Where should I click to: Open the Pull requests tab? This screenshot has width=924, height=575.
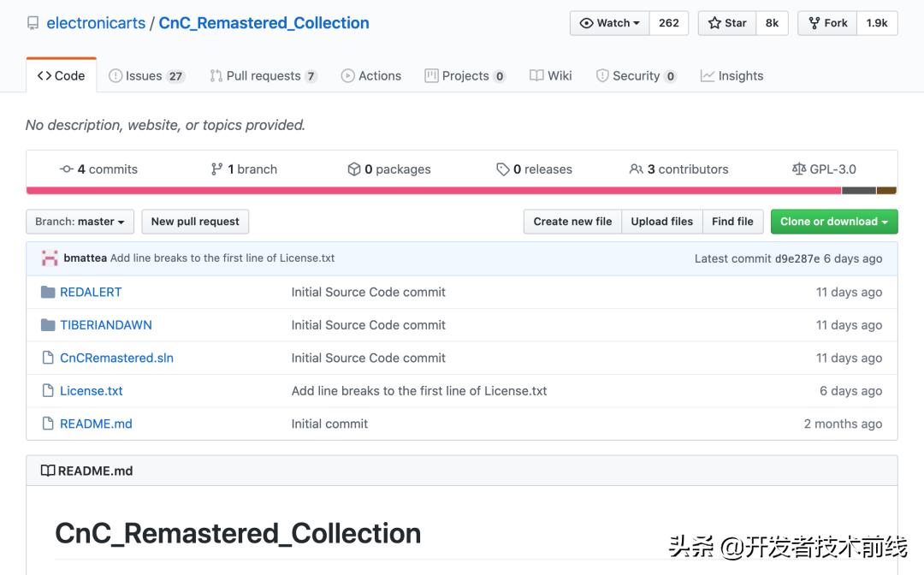(x=263, y=75)
